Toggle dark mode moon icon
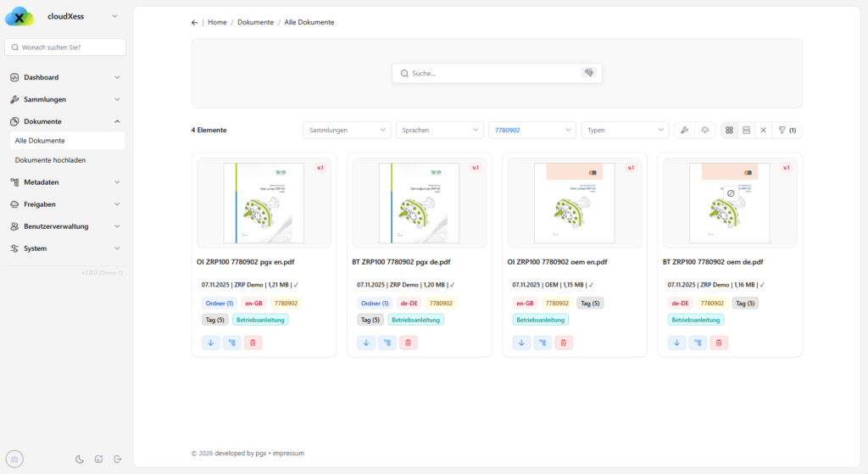Viewport: 868px width, 474px height. tap(80, 459)
